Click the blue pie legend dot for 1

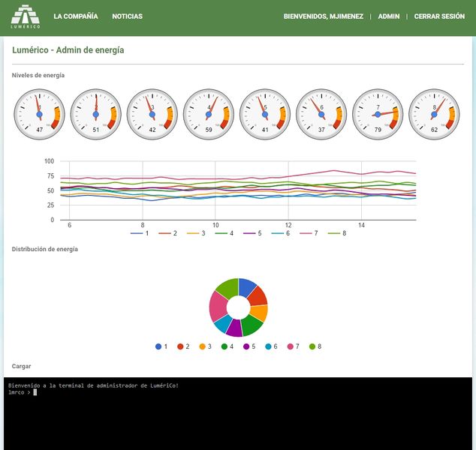click(x=158, y=346)
